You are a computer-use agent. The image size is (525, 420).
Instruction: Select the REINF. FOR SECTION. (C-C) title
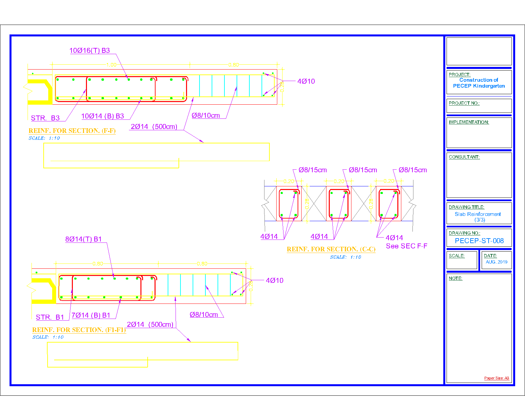coord(331,249)
